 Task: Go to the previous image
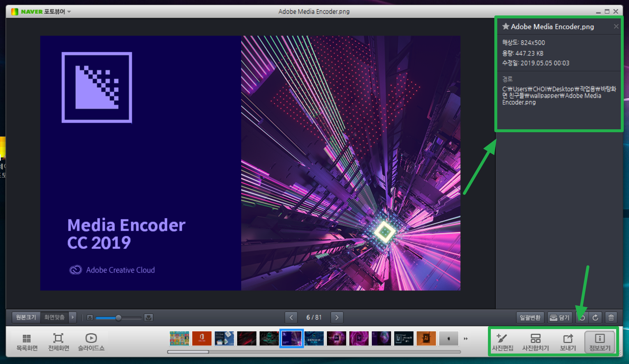click(291, 317)
